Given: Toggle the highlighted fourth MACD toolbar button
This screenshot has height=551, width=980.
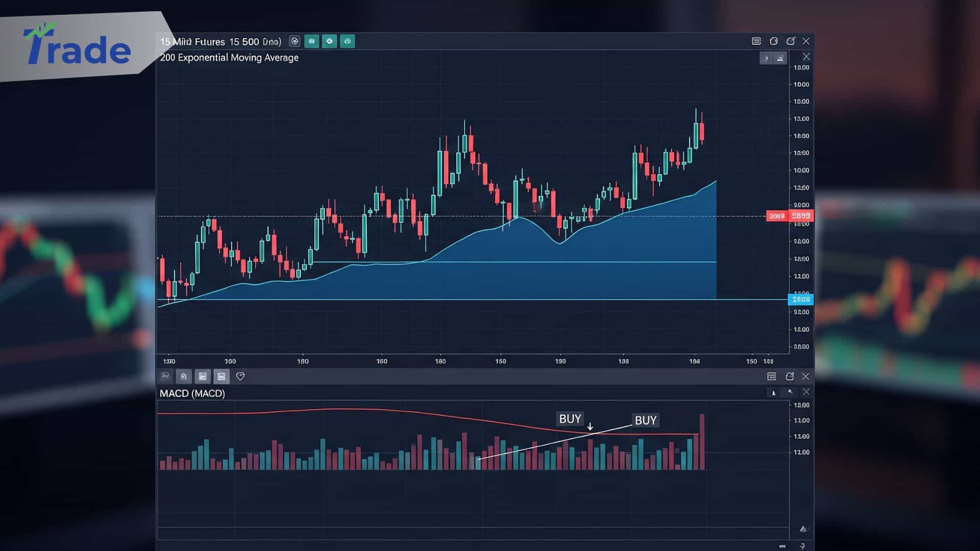Looking at the screenshot, I should coord(222,377).
